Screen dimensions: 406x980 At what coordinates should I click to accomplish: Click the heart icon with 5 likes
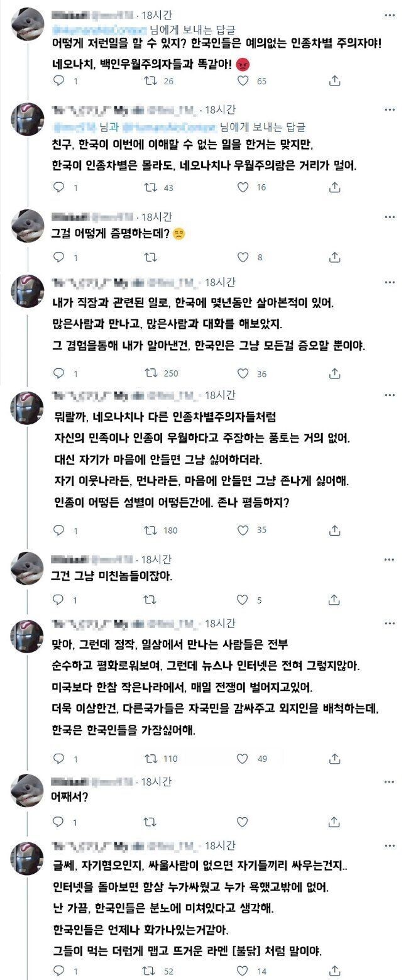pos(243,600)
